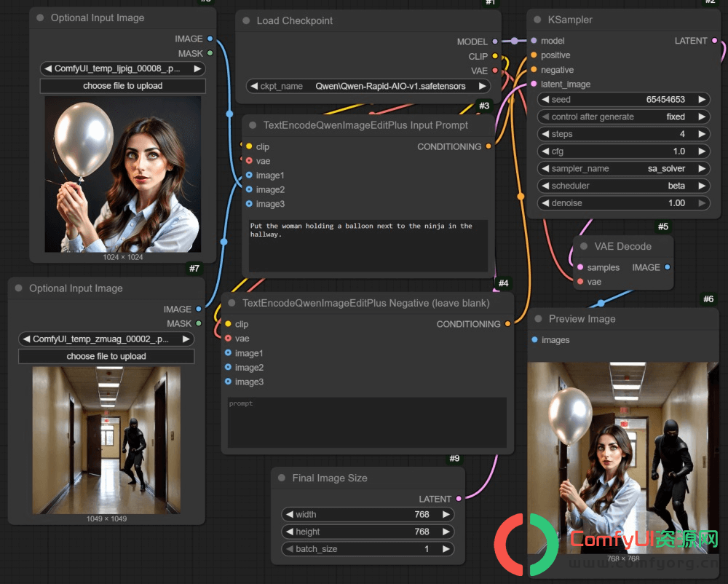Increase batch_size using its right arrow
Viewport: 728px width, 584px height.
coord(446,549)
